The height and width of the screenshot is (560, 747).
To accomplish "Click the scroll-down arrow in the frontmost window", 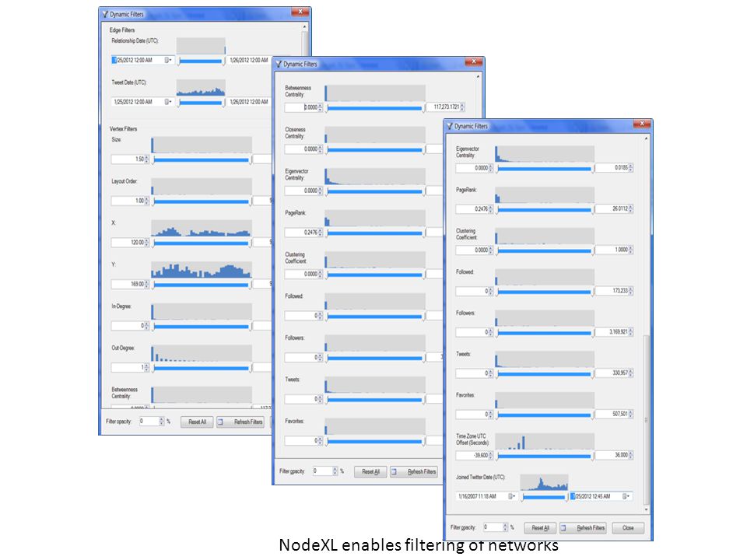I will (646, 509).
